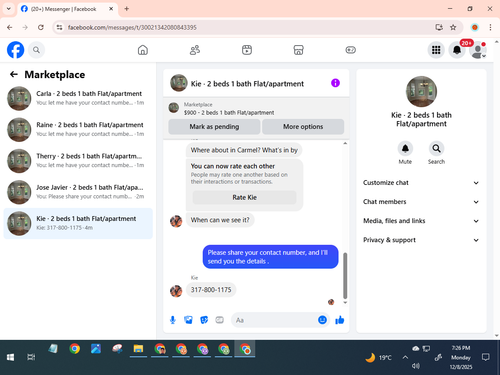This screenshot has height=375, width=500.
Task: Go back using the Marketplace back arrow
Action: 14,74
